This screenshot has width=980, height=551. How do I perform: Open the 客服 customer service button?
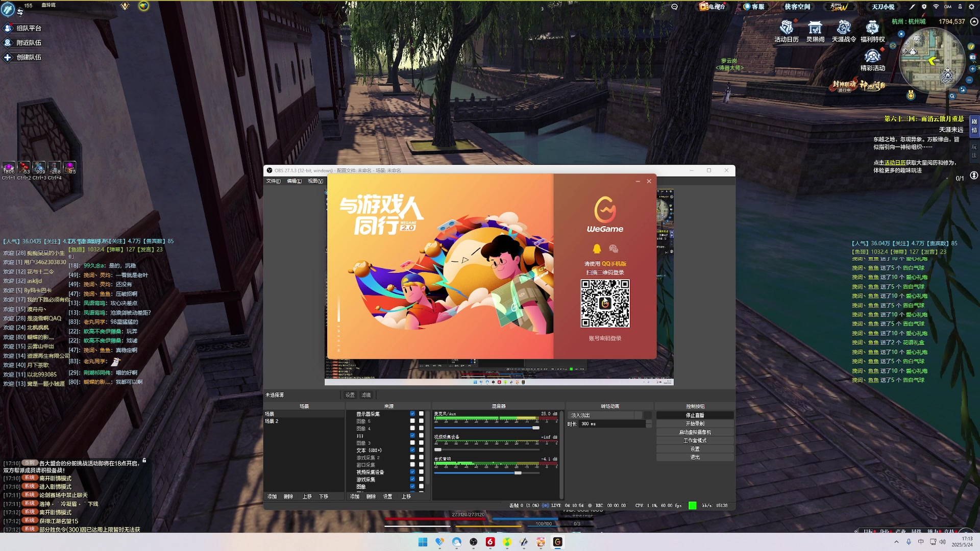[x=754, y=7]
